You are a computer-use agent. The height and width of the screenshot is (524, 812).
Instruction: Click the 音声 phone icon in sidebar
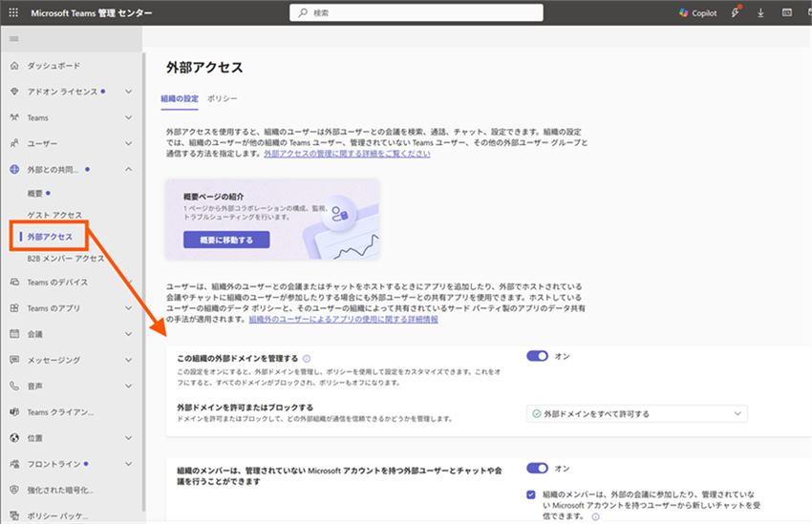[14, 387]
